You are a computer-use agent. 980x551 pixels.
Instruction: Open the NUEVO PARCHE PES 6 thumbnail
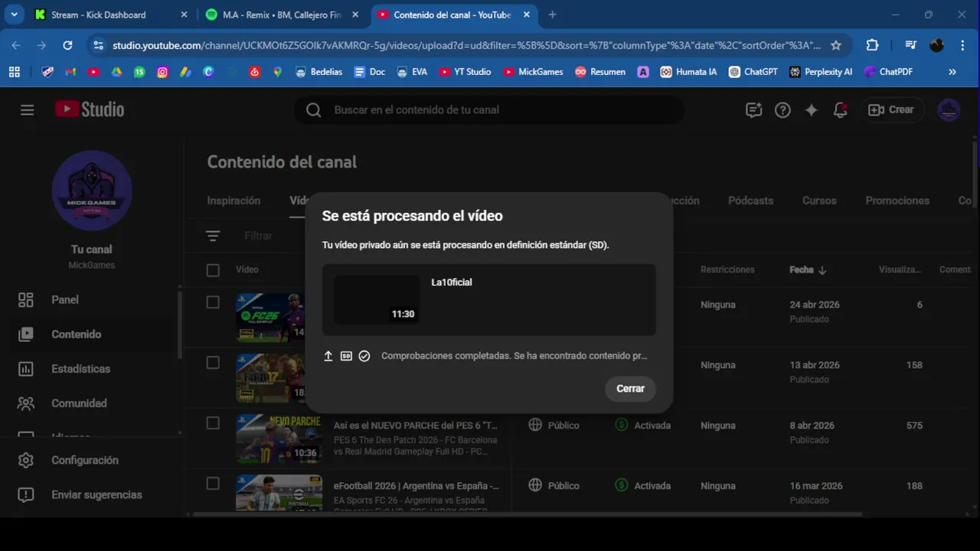click(279, 438)
